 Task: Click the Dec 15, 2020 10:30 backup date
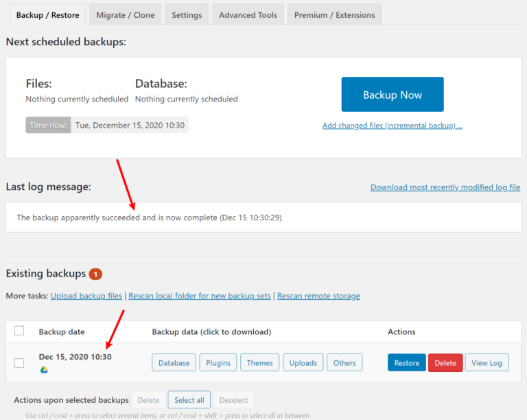[x=75, y=357]
